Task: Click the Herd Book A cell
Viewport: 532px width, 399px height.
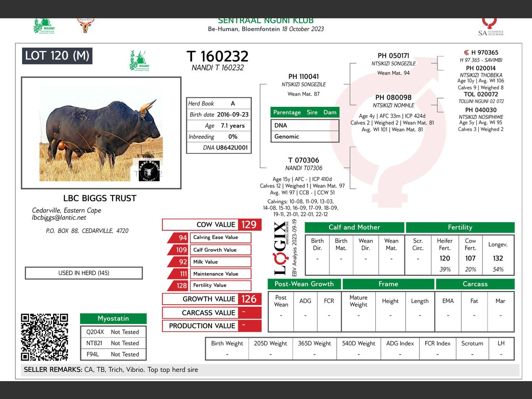Action: pos(219,103)
